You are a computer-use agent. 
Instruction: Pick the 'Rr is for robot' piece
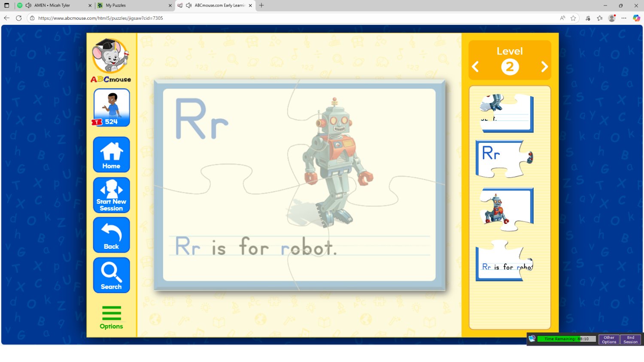click(505, 260)
